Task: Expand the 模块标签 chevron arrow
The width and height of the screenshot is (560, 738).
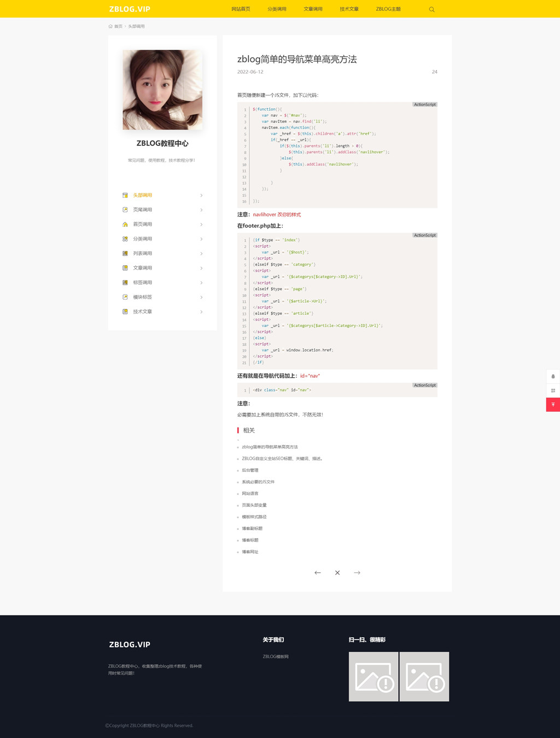Action: tap(201, 297)
